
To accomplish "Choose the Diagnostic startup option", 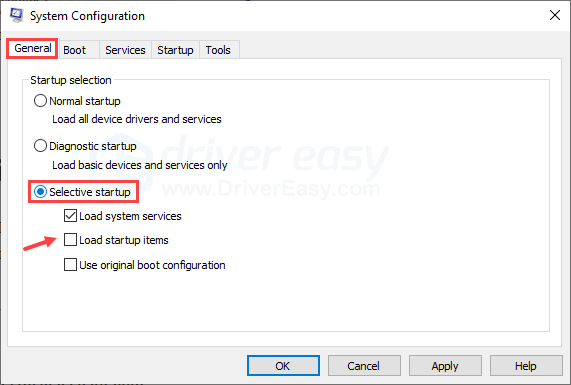I will (40, 146).
